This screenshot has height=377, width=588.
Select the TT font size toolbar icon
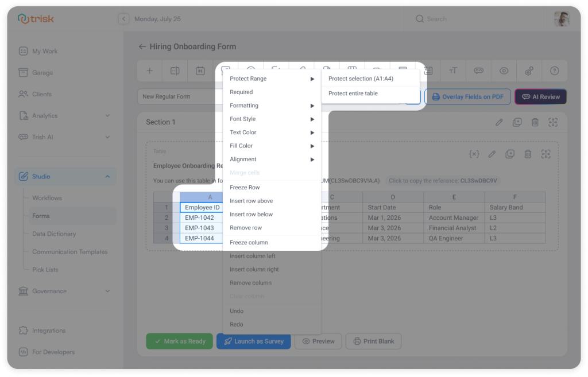coord(453,70)
